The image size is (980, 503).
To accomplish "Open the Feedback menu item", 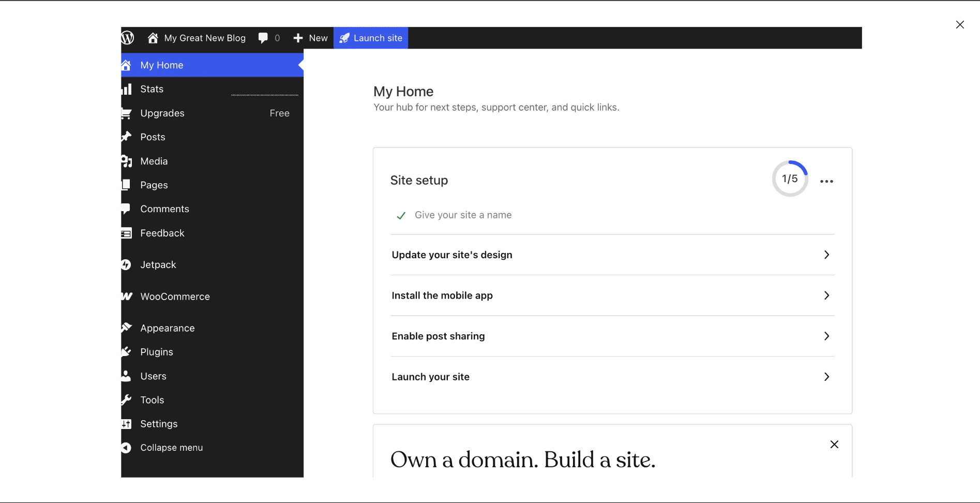I will (x=212, y=233).
